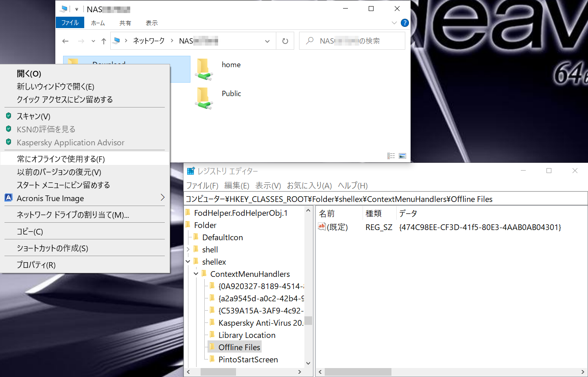Click the Registry Editor address path field
This screenshot has height=377, width=588.
click(386, 199)
